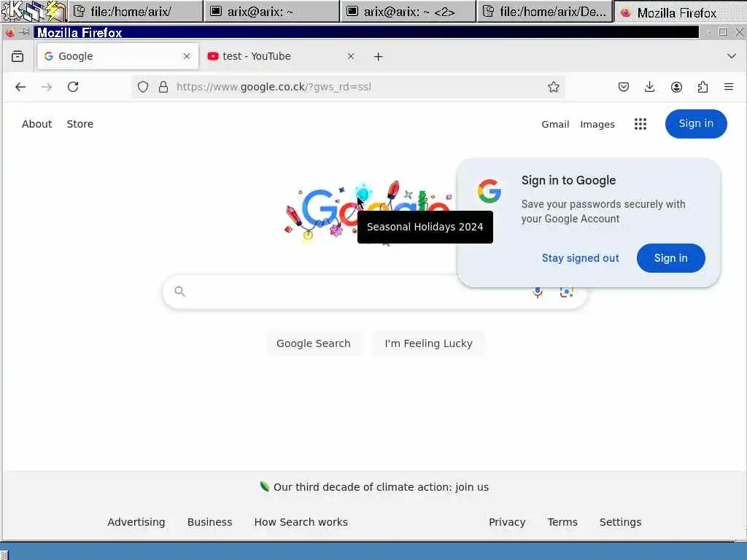This screenshot has height=560, width=747.
Task: Open How Search works footer link
Action: (301, 522)
